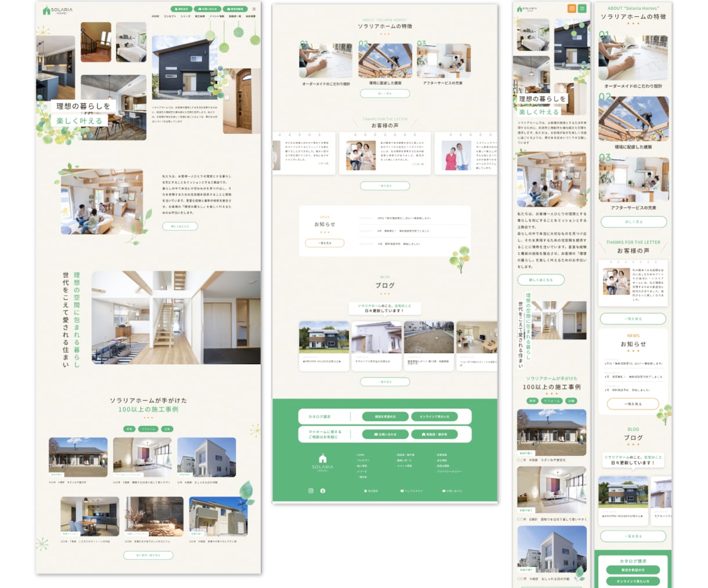Click the 一覧を見る button in お知らせ card
The height and width of the screenshot is (588, 708).
tap(325, 243)
